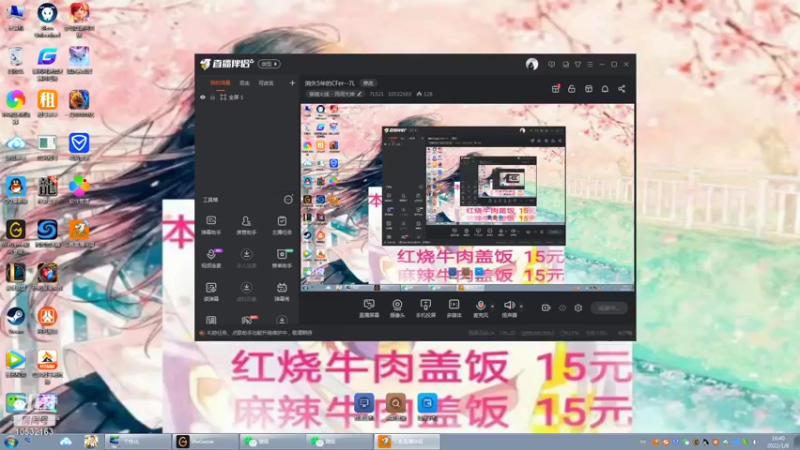The width and height of the screenshot is (800, 450).
Task: Add a camera source in the bottom bar
Action: 397,309
